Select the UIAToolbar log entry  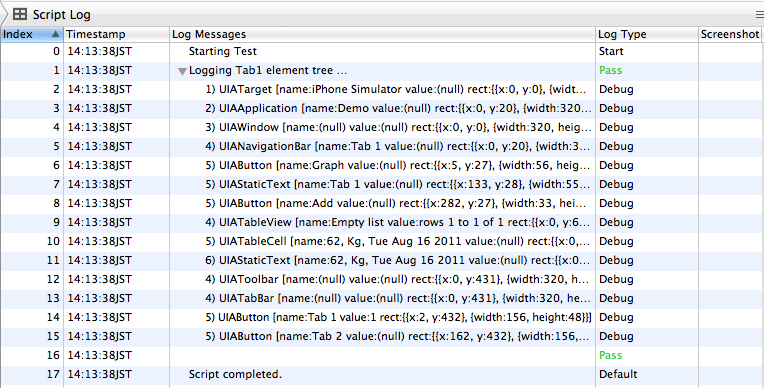(382, 279)
